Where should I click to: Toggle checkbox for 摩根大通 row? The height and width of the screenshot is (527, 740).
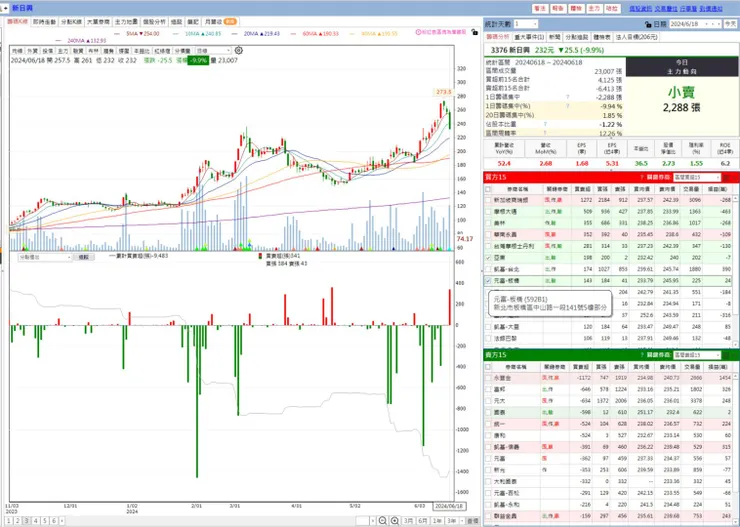[488, 211]
